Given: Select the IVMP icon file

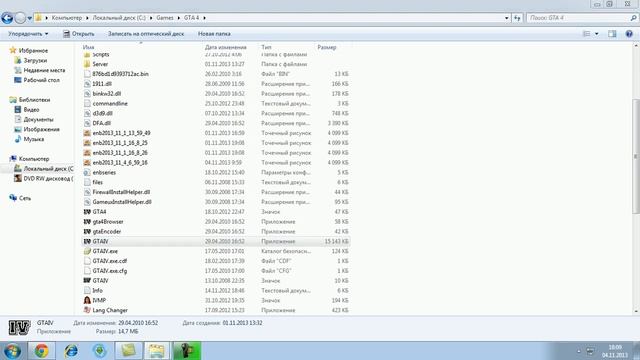Looking at the screenshot, I should [99, 300].
